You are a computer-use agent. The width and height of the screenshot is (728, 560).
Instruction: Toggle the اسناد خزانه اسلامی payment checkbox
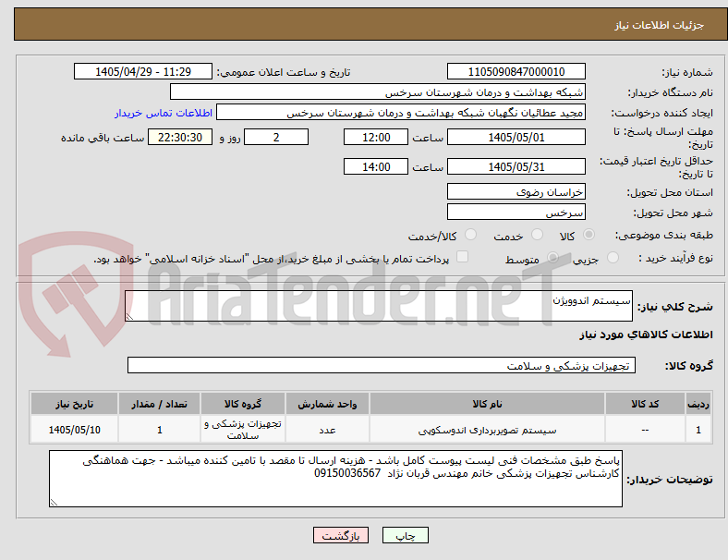coord(462,257)
